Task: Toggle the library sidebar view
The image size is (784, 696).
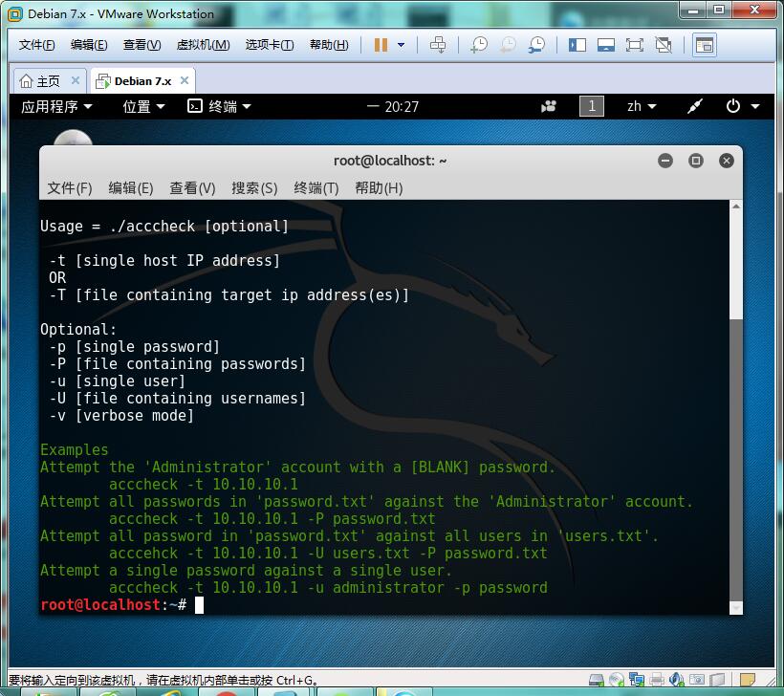Action: pyautogui.click(x=577, y=45)
